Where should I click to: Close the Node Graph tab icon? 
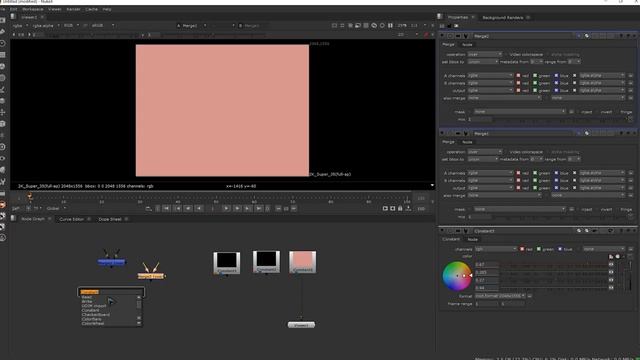[49, 219]
